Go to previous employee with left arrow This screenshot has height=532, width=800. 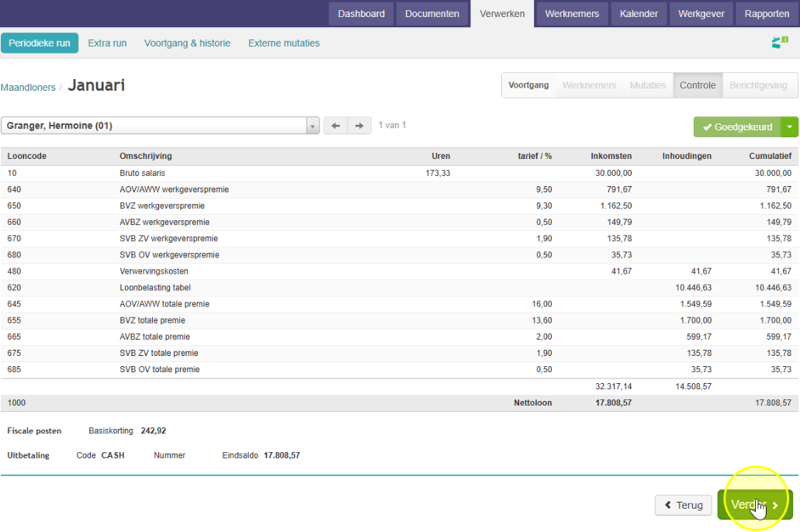pyautogui.click(x=335, y=126)
